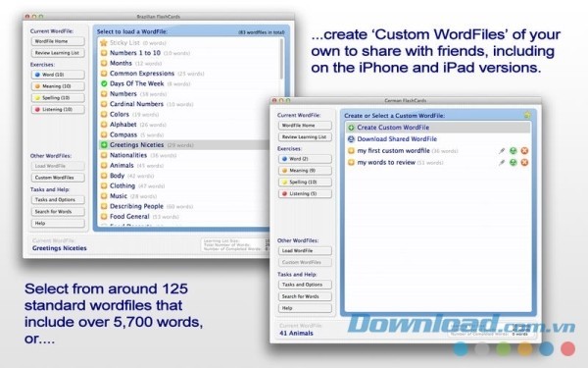588x368 pixels.
Task: Click the red delete icon for my first custom wordfile
Action: click(524, 151)
